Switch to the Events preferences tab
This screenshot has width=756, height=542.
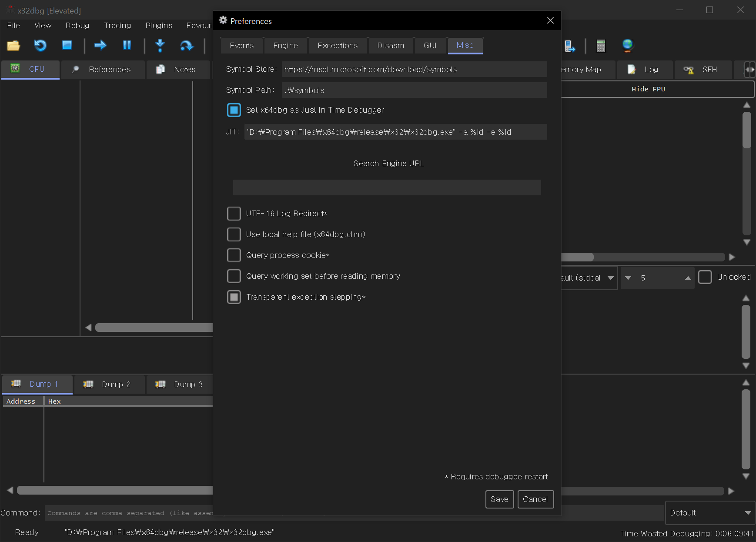[242, 46]
